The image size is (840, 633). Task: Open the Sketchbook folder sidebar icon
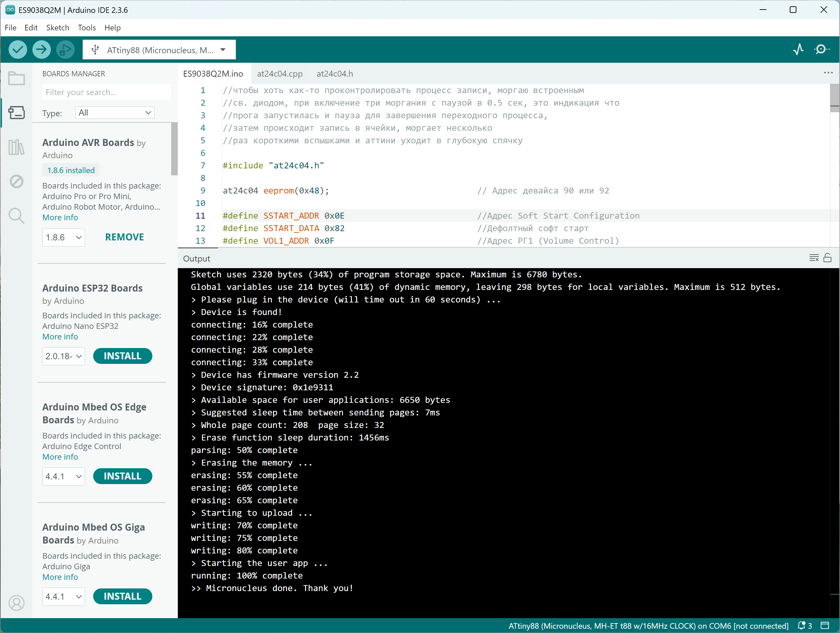(x=16, y=79)
